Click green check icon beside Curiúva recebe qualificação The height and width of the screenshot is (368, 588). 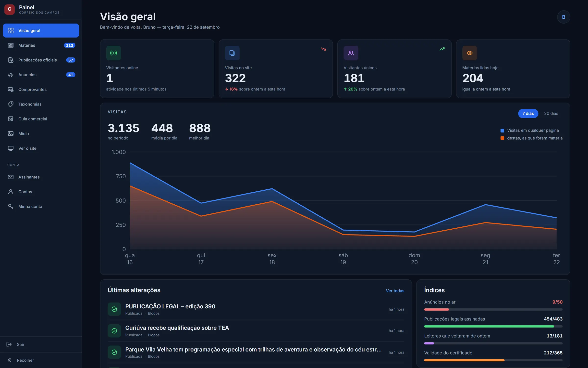click(x=114, y=331)
